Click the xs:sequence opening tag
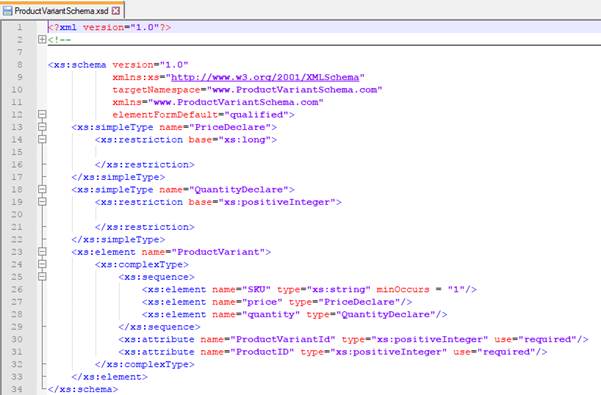The width and height of the screenshot is (601, 395). pos(157,277)
